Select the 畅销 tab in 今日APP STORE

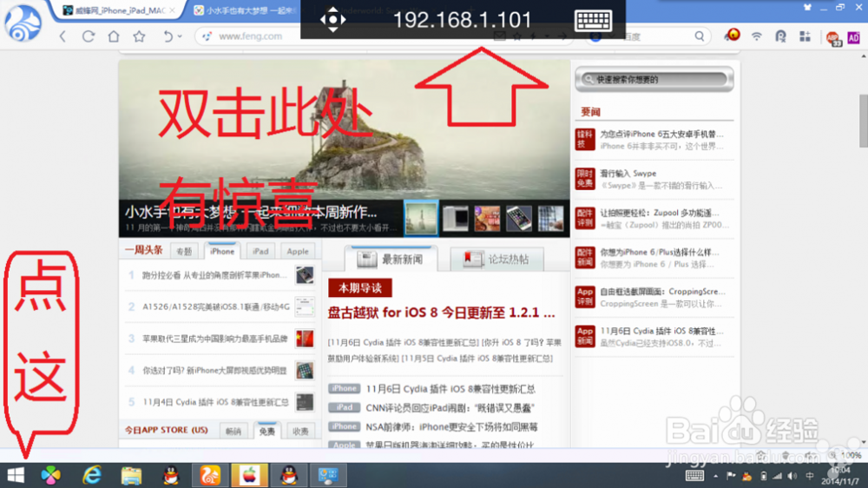coord(233,431)
